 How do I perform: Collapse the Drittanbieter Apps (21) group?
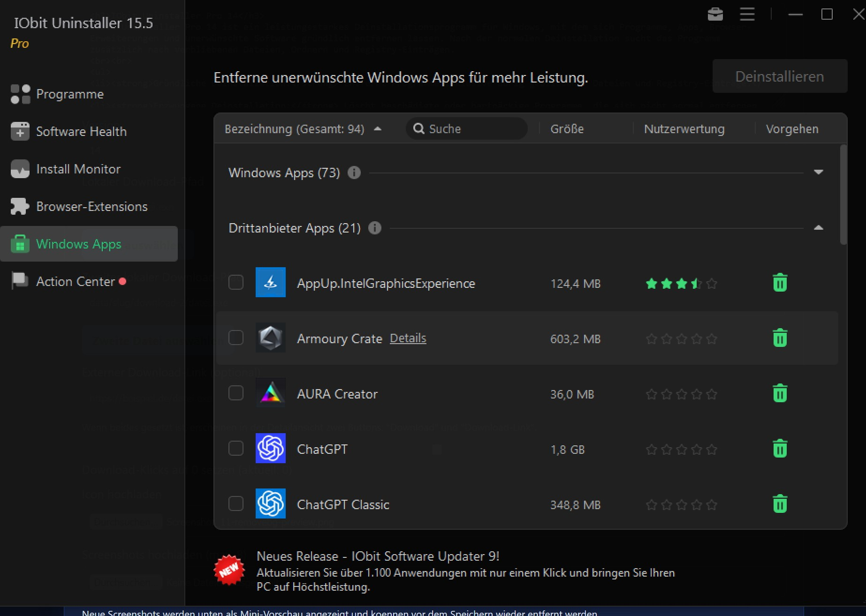click(x=819, y=227)
